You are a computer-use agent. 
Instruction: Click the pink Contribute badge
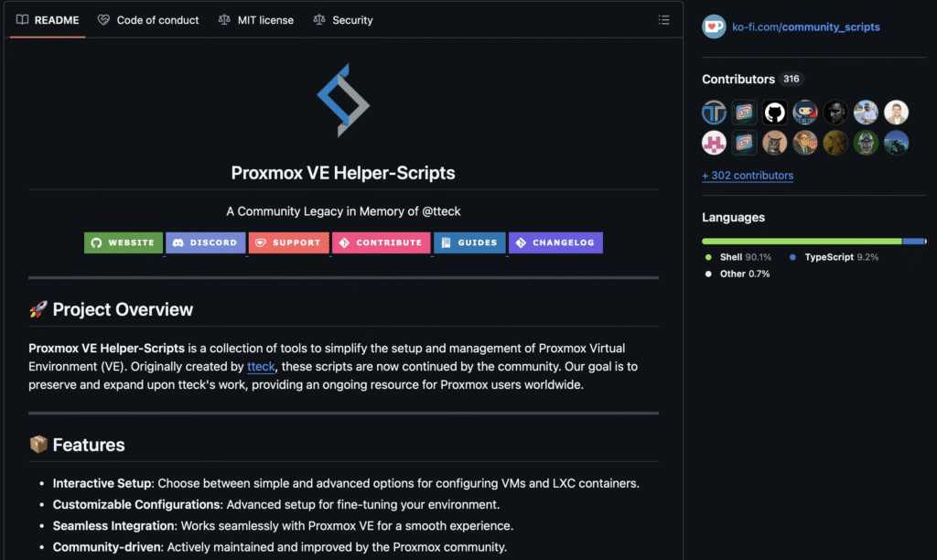click(x=381, y=242)
